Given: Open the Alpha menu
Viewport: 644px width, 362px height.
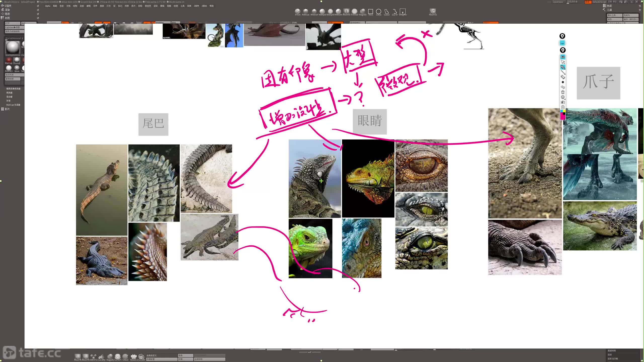Looking at the screenshot, I should coord(48,6).
